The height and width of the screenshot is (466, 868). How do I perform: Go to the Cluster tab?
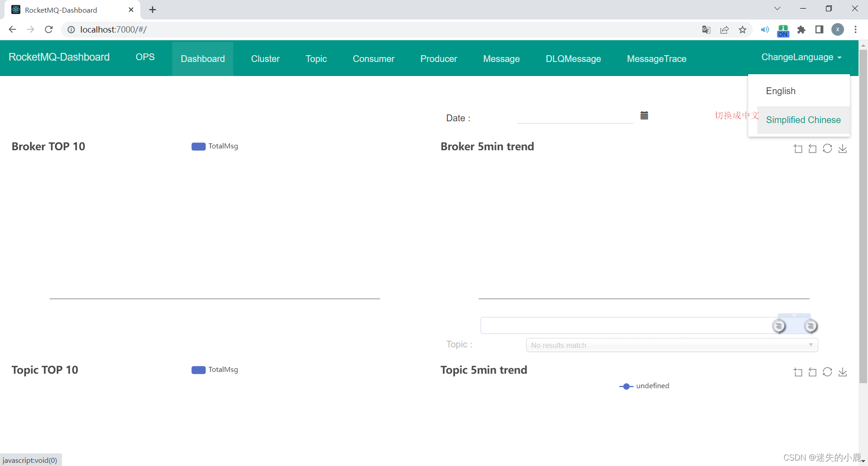pos(265,59)
